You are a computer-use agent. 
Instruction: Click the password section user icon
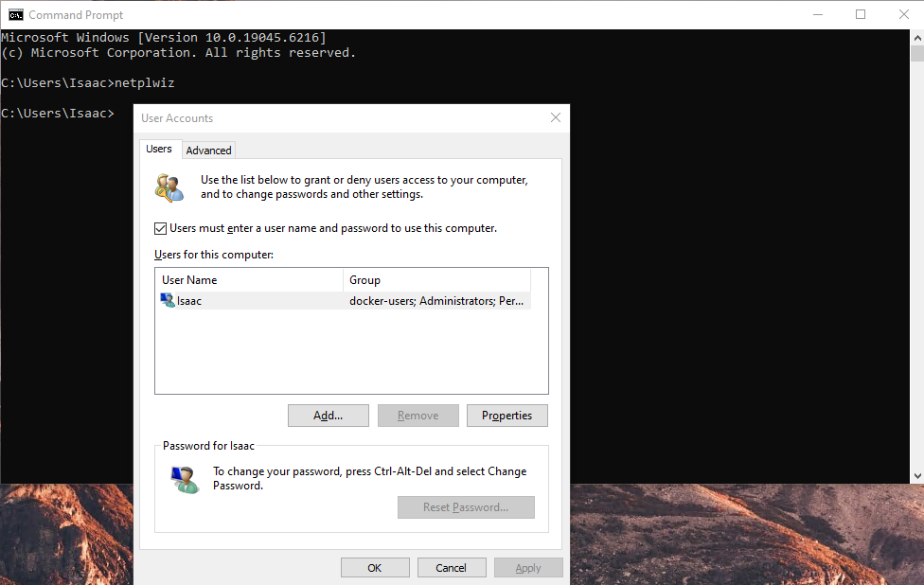pos(185,479)
